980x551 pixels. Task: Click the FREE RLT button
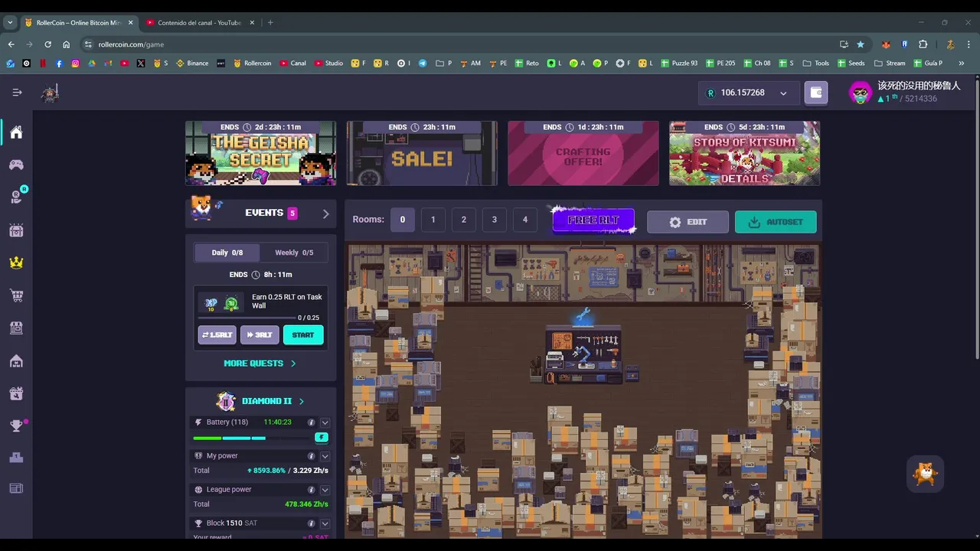(593, 220)
